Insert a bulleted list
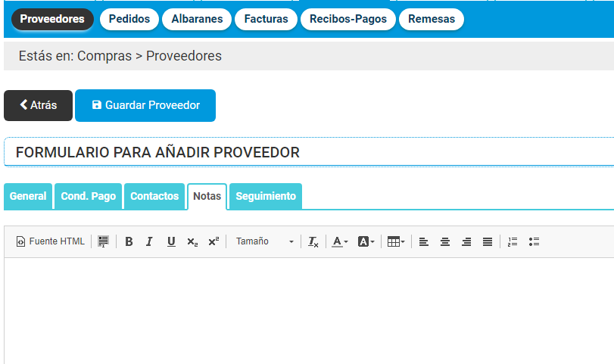The width and height of the screenshot is (614, 364). coord(534,241)
